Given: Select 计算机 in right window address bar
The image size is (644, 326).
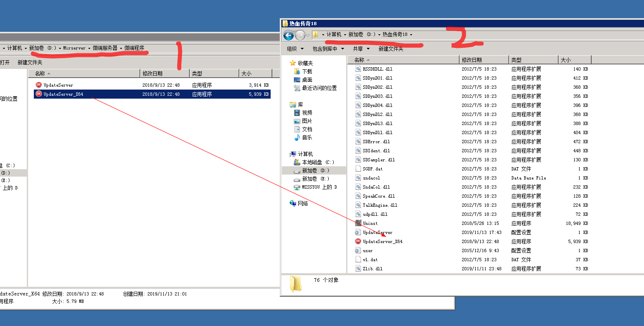Looking at the screenshot, I should [x=334, y=34].
